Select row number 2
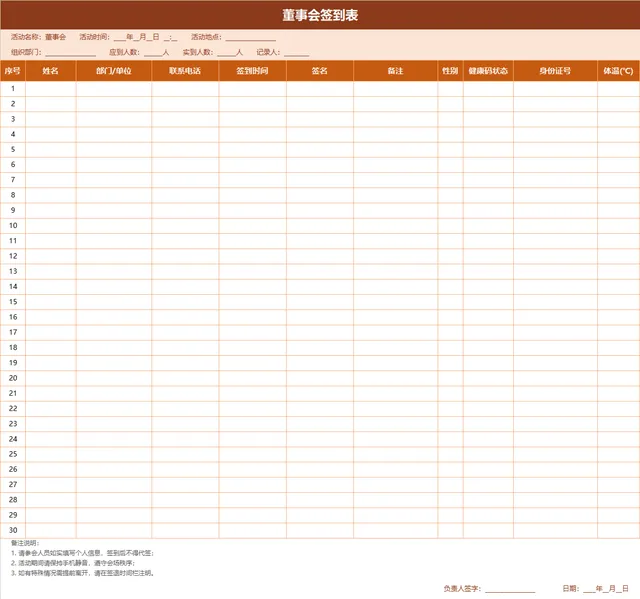 click(13, 104)
